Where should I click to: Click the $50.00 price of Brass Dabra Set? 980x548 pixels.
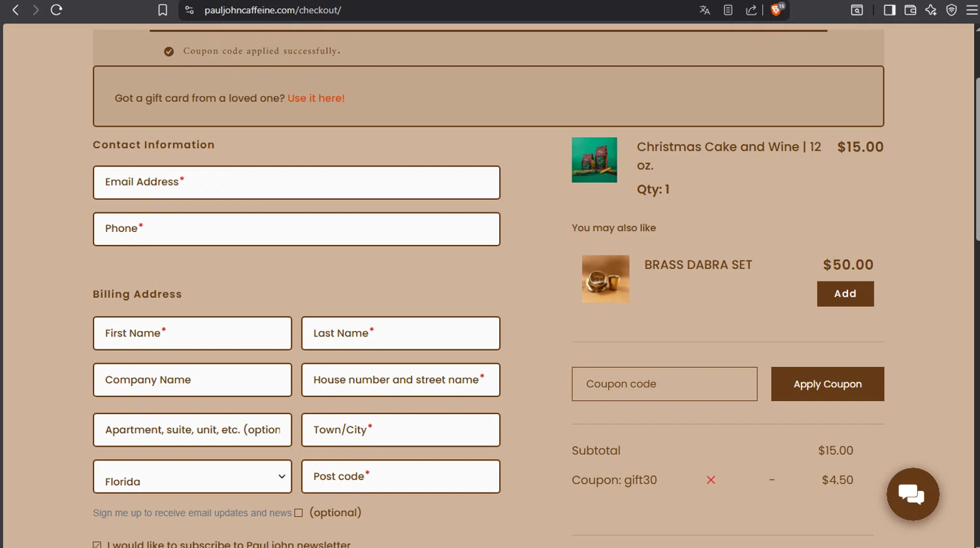(x=848, y=265)
